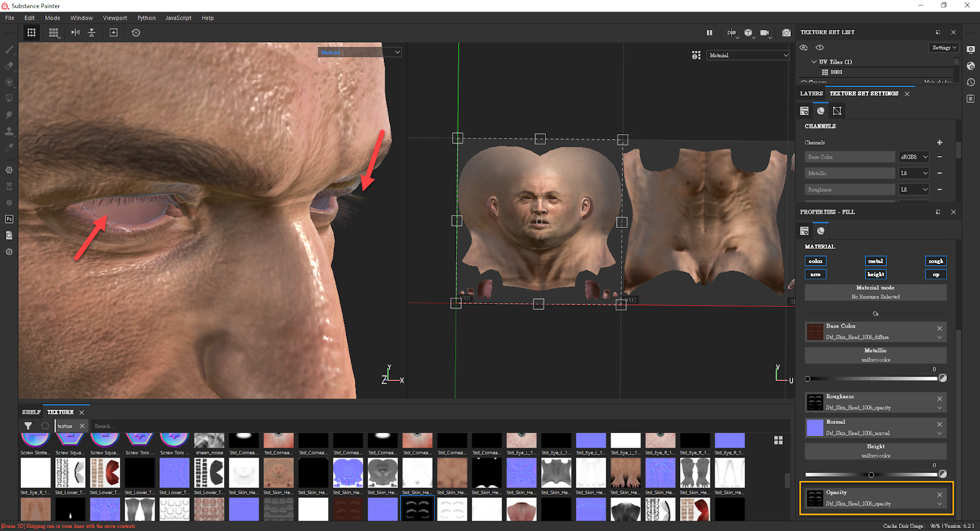Switch shelf to grid view icon
The image size is (980, 531).
[x=778, y=440]
